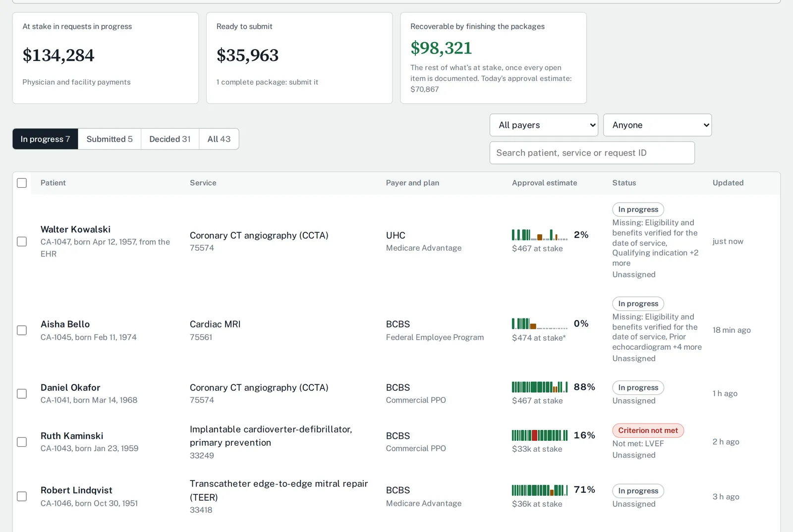Image resolution: width=793 pixels, height=532 pixels.
Task: Check Robert Lindqvist's row checkbox
Action: (x=22, y=496)
